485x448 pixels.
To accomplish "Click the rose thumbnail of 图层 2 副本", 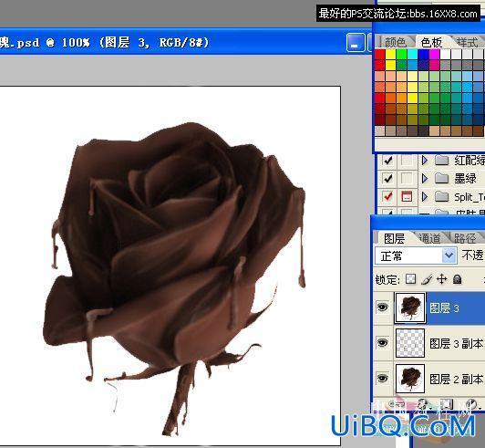I will point(410,378).
